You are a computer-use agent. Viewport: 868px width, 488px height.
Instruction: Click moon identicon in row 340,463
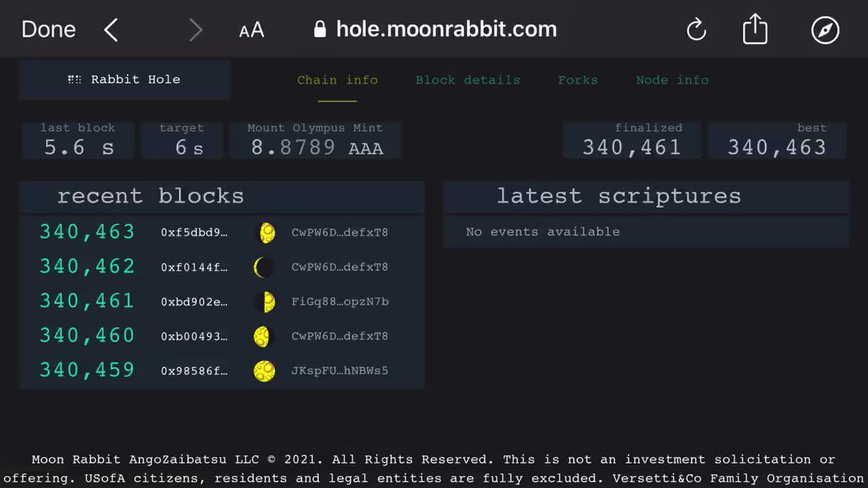(x=265, y=233)
